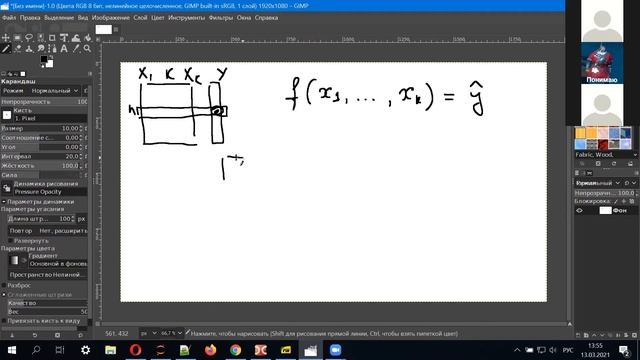The width and height of the screenshot is (640, 360).
Task: Toggle Сглаженные штрихи checkbox
Action: coord(4,294)
